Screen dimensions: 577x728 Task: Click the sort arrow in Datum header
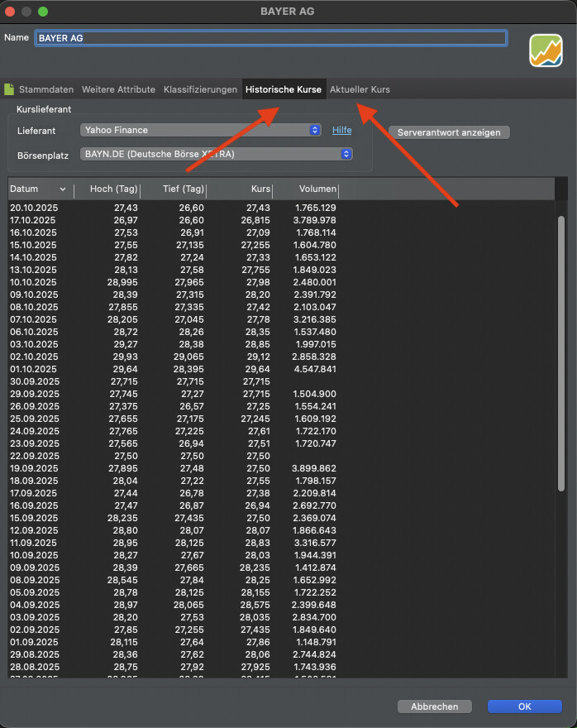pos(63,189)
